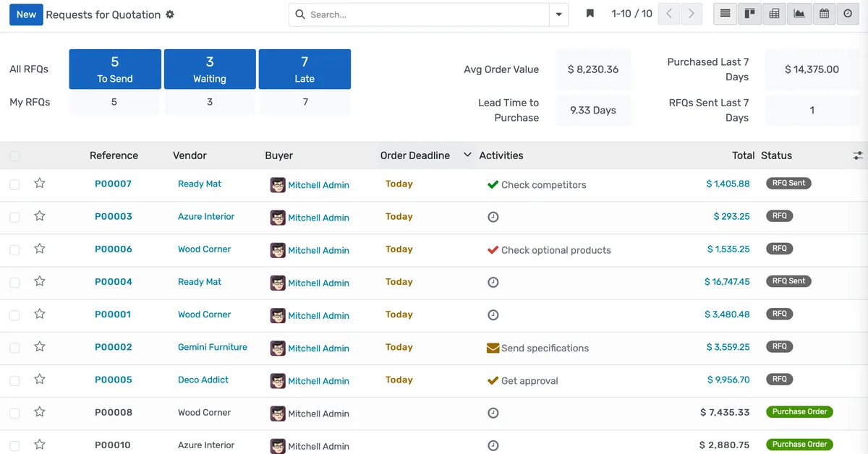The image size is (868, 454).
Task: Click the bookmark favorites icon
Action: pyautogui.click(x=590, y=14)
